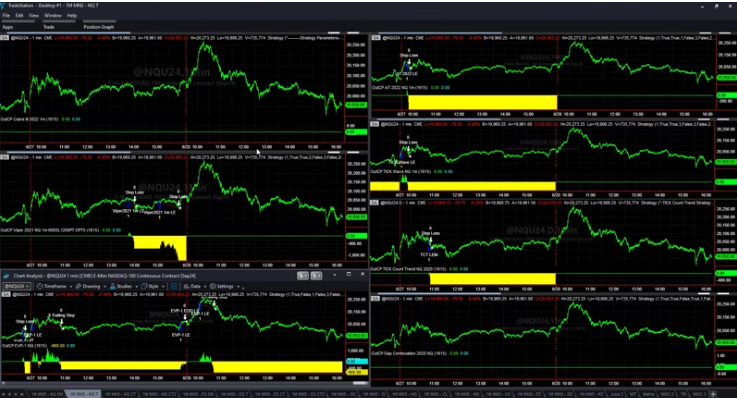737x398 pixels.
Task: Click the first S link button in Chart Analysis title bar
Action: (303, 276)
